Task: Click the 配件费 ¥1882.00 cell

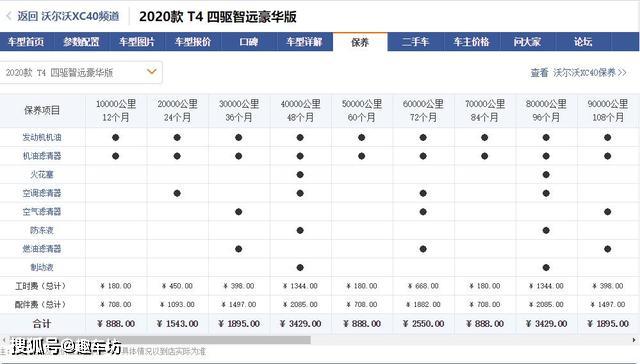Action: [x=423, y=304]
